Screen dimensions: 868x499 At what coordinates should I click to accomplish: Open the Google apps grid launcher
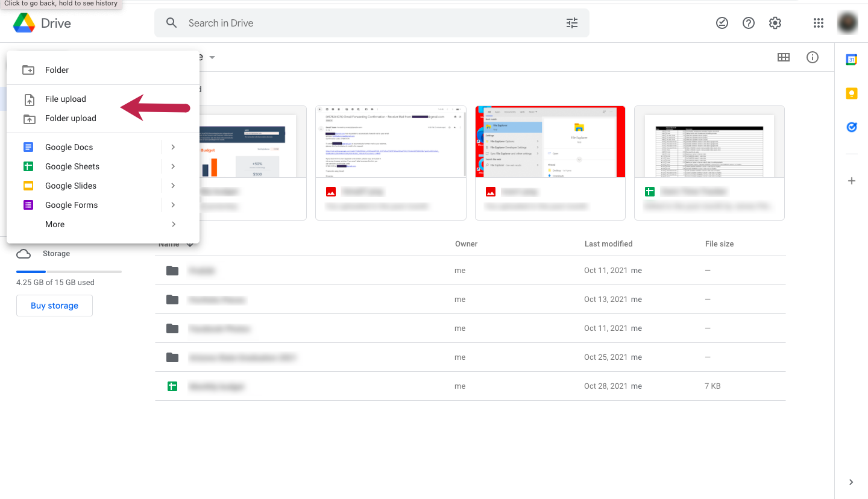tap(818, 23)
